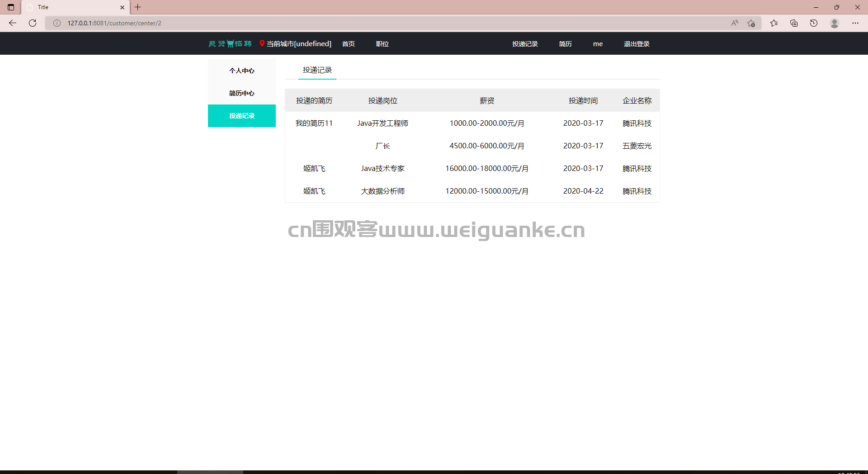This screenshot has width=868, height=474.
Task: Open Settings and more menu
Action: point(855,23)
